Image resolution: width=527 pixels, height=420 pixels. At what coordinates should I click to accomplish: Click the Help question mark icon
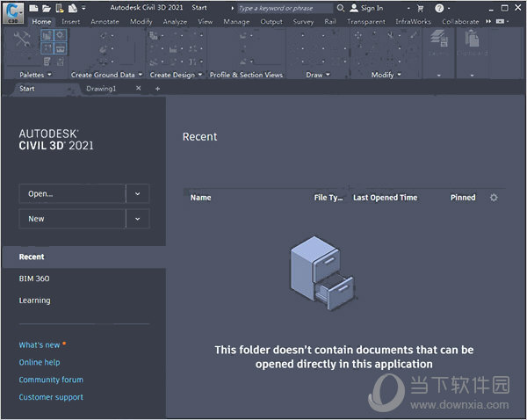[x=439, y=8]
